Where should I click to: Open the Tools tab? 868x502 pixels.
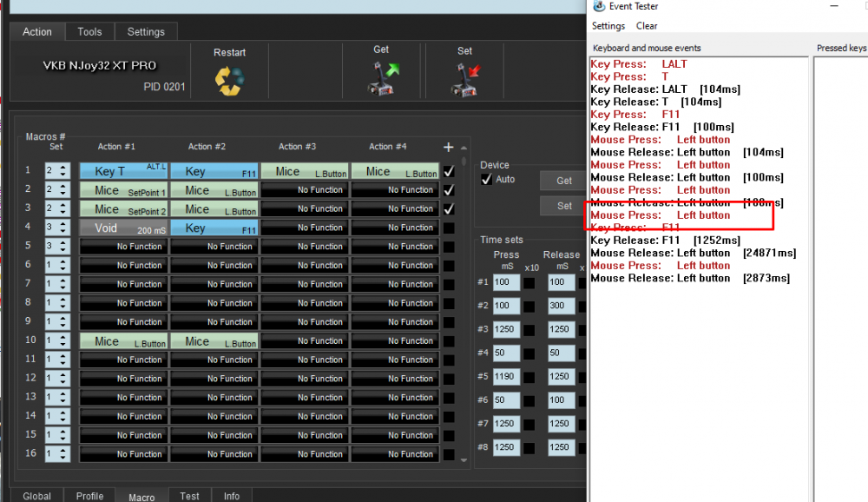[x=89, y=31]
